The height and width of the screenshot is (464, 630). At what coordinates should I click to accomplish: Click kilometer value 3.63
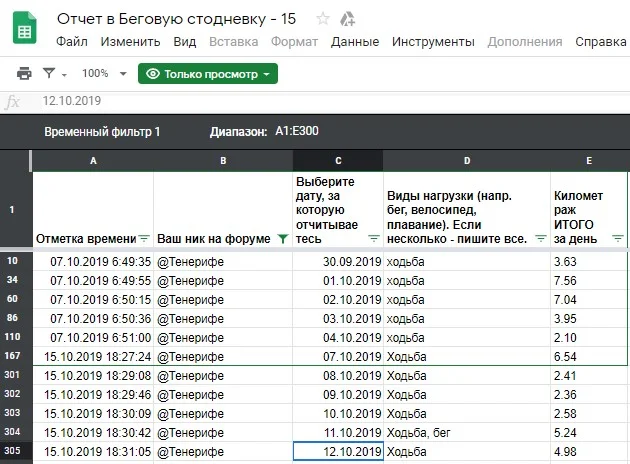click(589, 262)
